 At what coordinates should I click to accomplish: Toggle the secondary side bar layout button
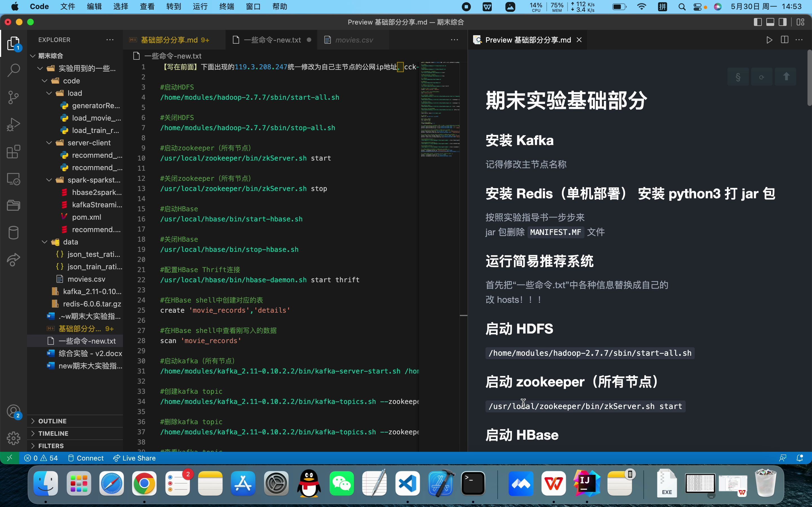(783, 22)
